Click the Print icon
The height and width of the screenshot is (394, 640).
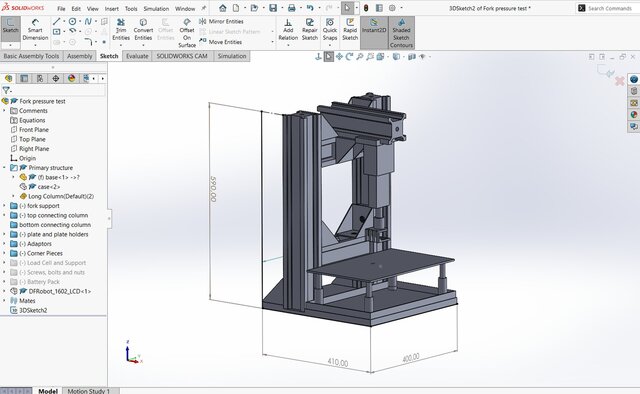tap(291, 8)
